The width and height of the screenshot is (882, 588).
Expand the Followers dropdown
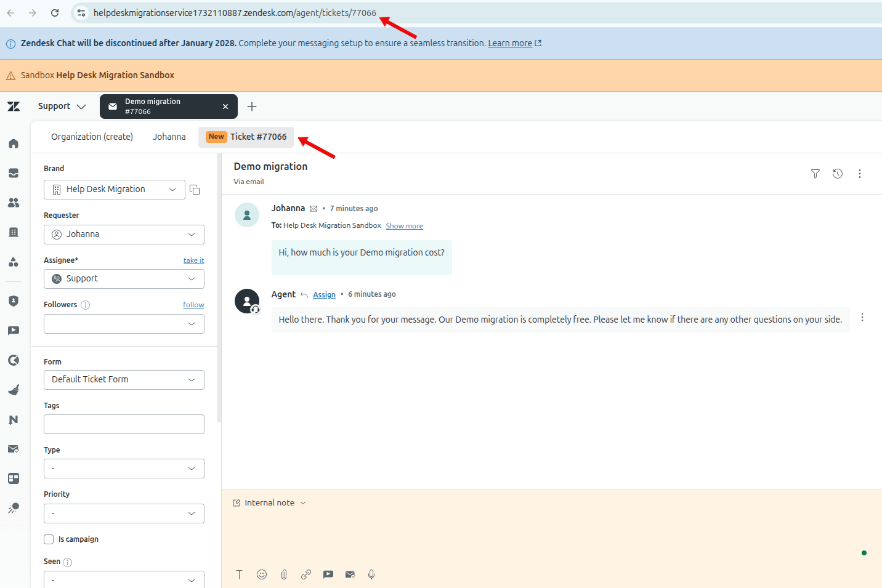pos(124,324)
